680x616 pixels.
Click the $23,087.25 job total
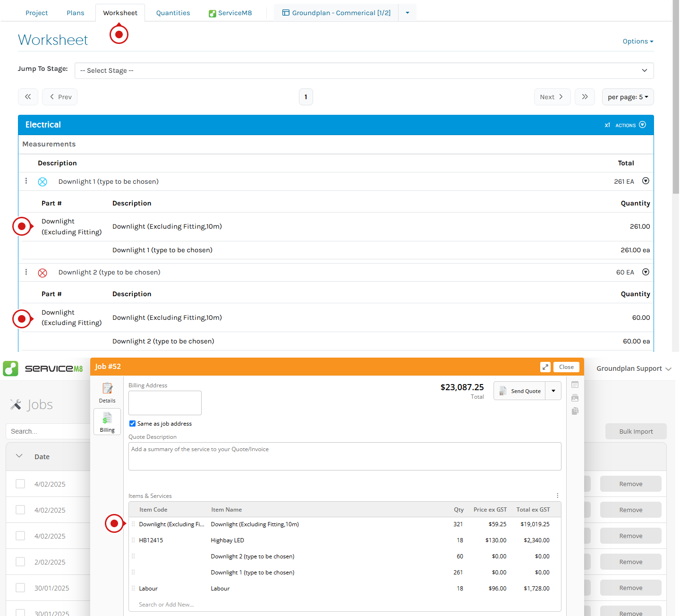(x=462, y=387)
